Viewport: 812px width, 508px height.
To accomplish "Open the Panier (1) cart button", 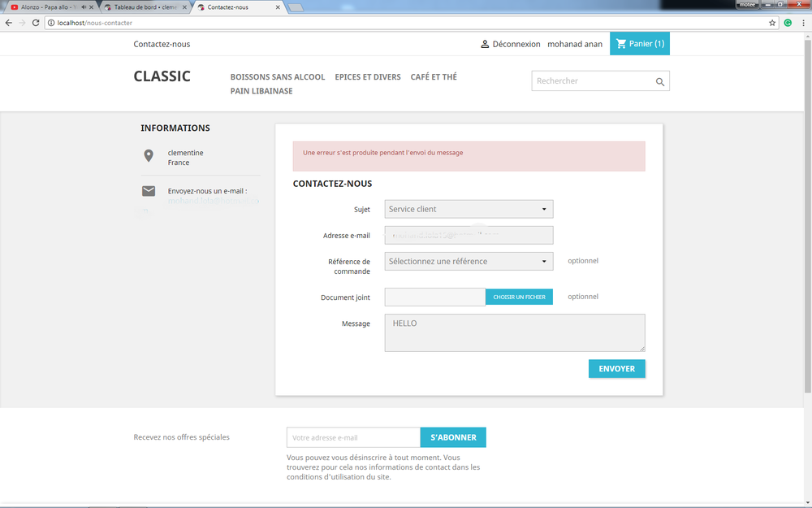I will pyautogui.click(x=640, y=44).
